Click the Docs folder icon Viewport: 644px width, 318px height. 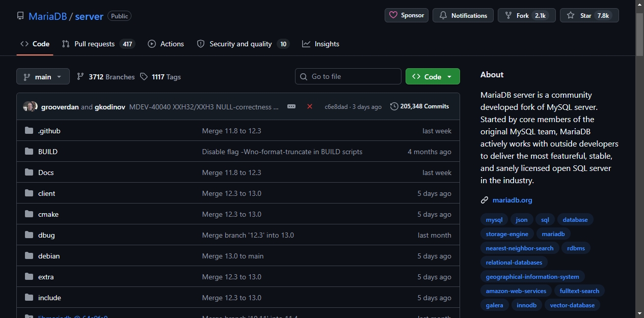click(x=29, y=172)
